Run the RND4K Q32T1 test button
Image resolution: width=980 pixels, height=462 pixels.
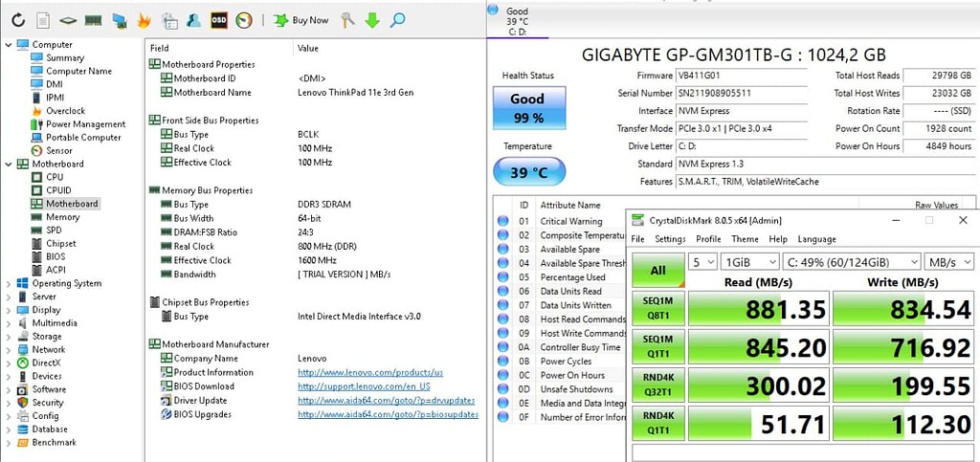pyautogui.click(x=657, y=385)
